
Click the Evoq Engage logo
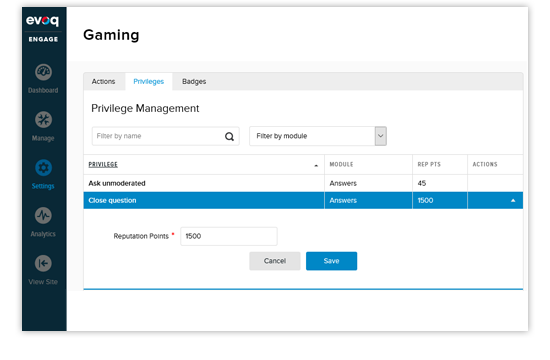click(x=43, y=28)
